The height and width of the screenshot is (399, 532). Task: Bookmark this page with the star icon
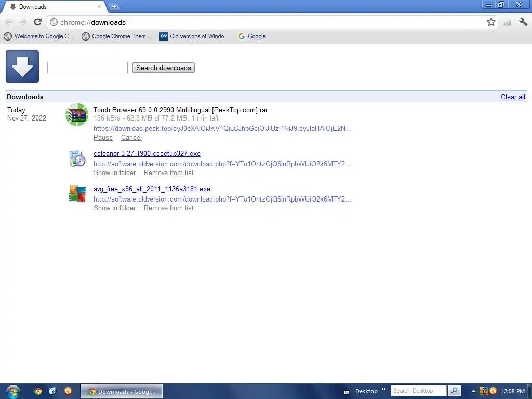click(490, 22)
